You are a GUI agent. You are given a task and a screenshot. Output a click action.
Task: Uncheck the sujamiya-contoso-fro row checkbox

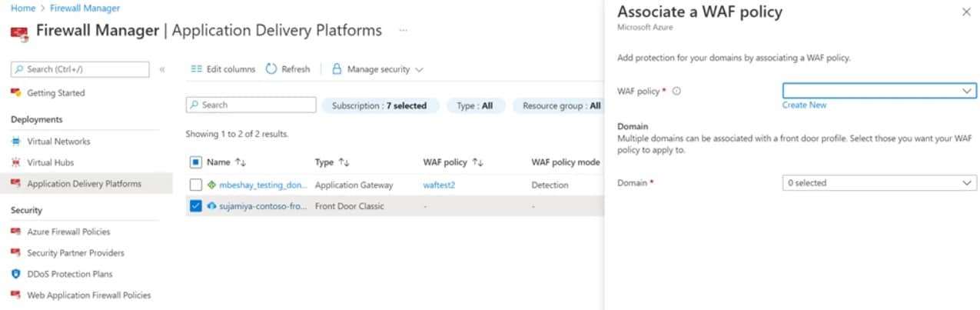195,206
